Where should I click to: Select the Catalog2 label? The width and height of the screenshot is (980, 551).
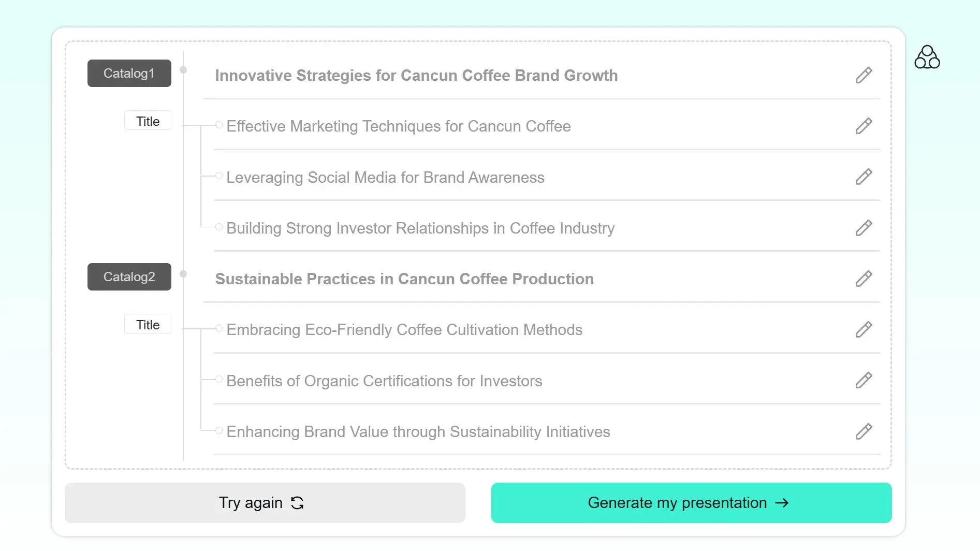click(x=129, y=277)
